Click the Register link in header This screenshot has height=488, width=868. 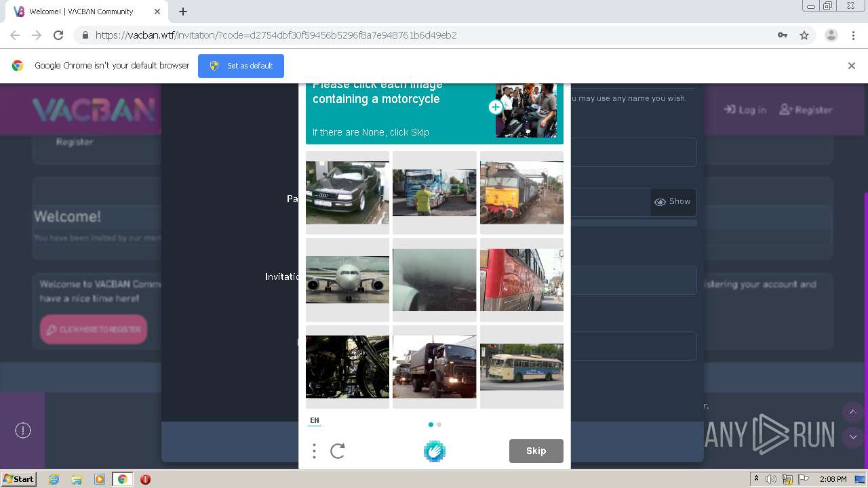click(806, 110)
